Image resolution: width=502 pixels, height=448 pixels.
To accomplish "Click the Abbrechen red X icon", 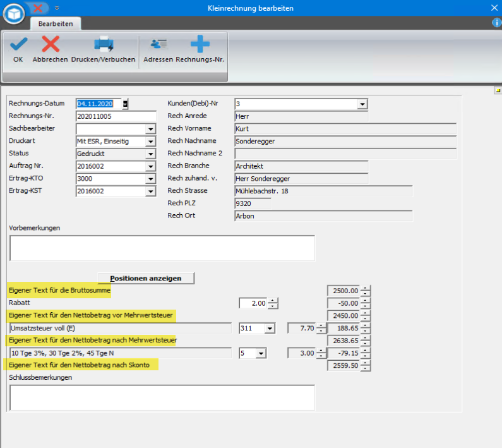I will [51, 44].
